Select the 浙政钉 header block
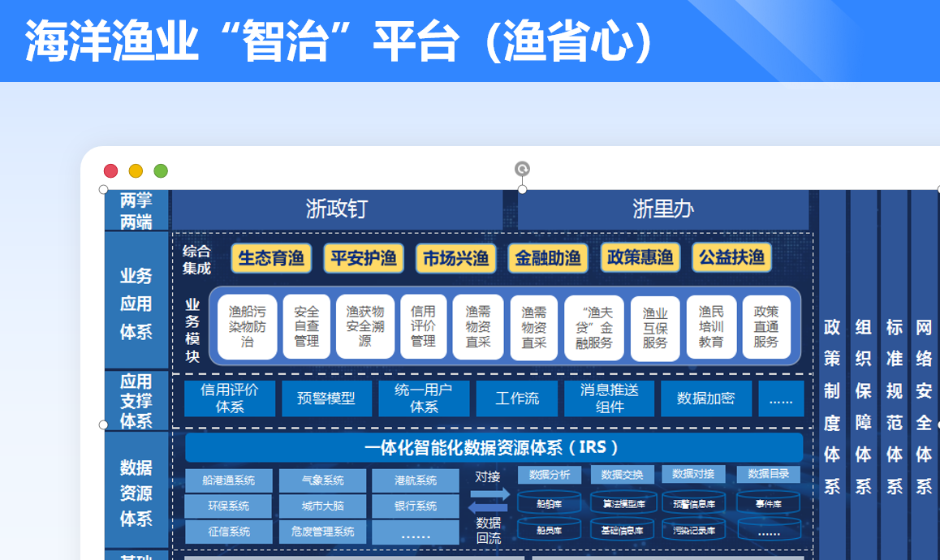The width and height of the screenshot is (940, 560). pyautogui.click(x=337, y=209)
